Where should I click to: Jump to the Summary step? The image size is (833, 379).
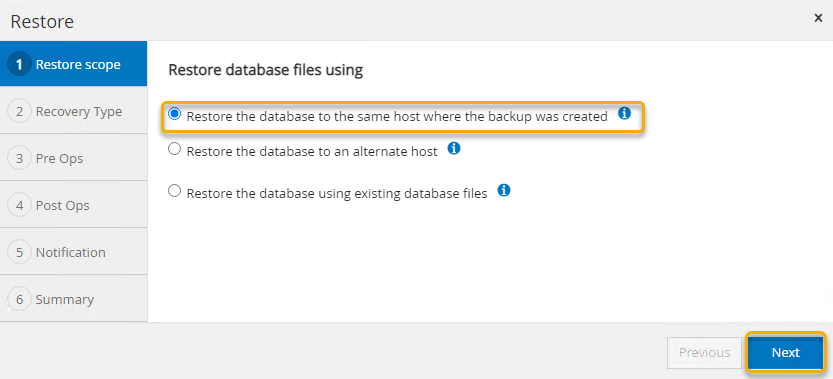coord(73,298)
